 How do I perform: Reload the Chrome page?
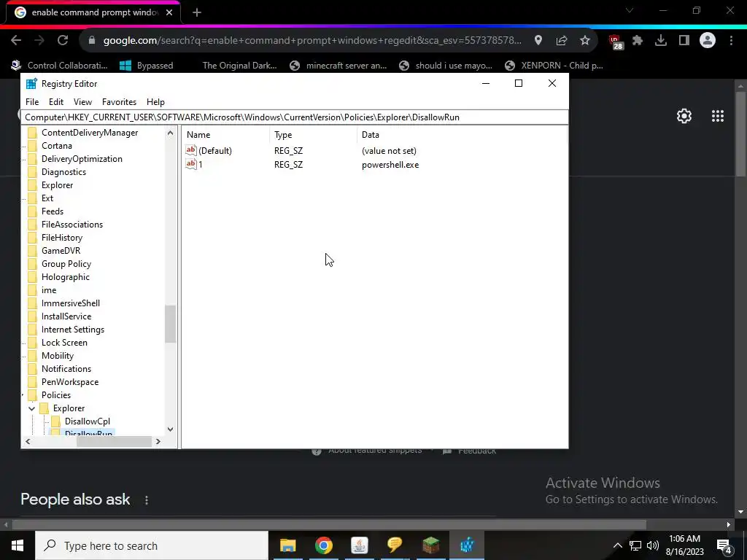tap(63, 41)
